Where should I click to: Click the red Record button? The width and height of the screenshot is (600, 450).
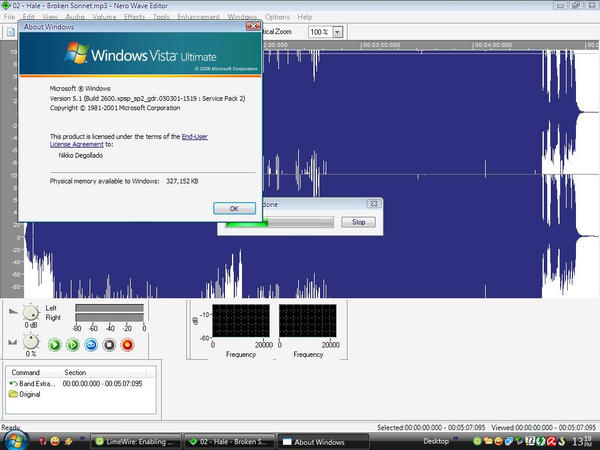pyautogui.click(x=127, y=345)
